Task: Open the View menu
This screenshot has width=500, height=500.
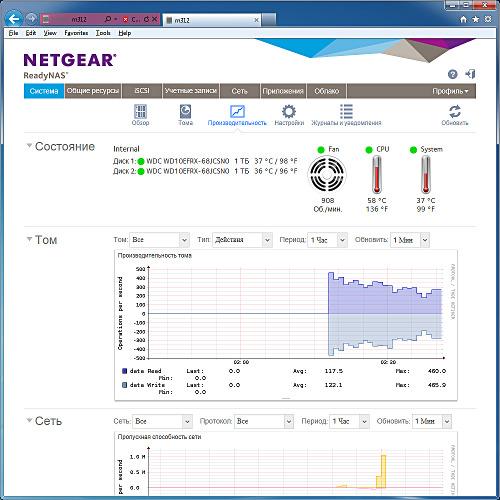Action: tap(50, 33)
